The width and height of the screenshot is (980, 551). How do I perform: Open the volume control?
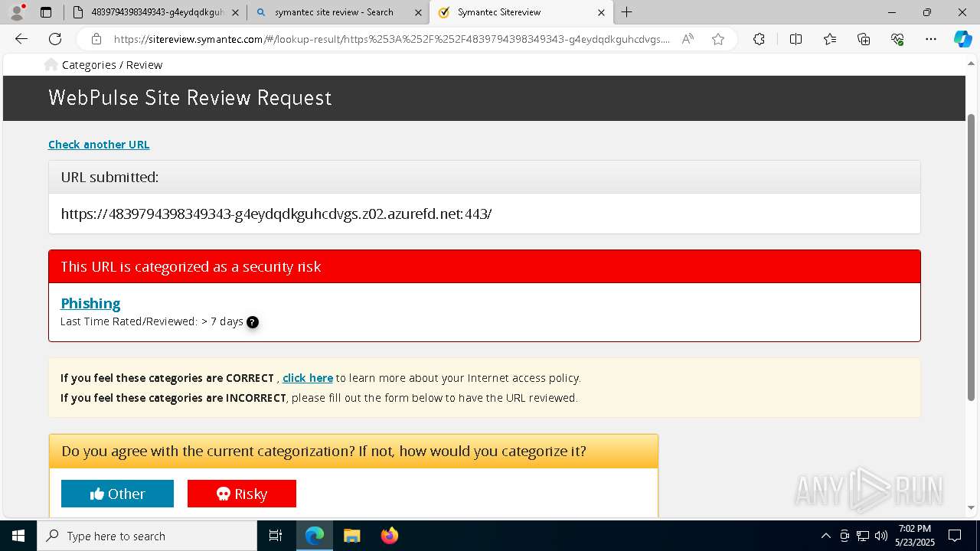(x=880, y=536)
